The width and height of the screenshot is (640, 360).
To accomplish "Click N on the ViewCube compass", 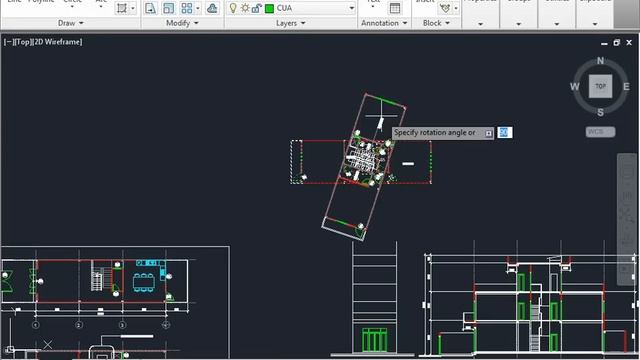I will (x=600, y=61).
